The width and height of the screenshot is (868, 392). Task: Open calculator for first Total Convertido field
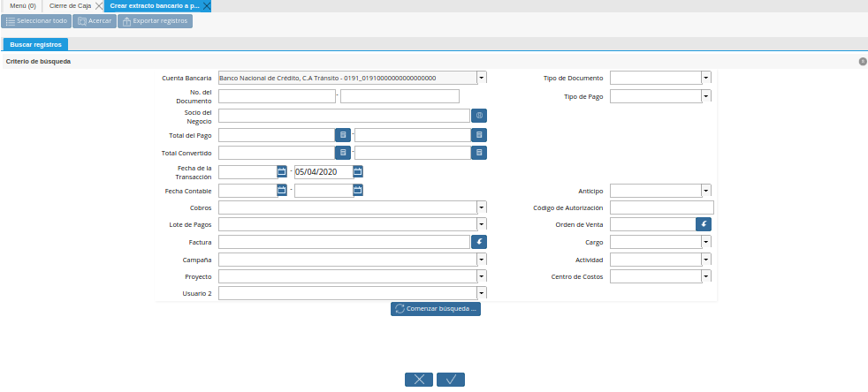(343, 153)
